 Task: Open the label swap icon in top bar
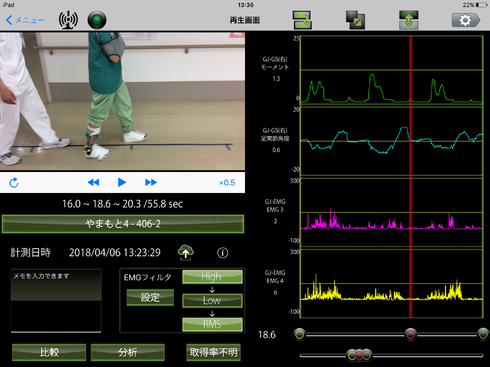pyautogui.click(x=302, y=20)
